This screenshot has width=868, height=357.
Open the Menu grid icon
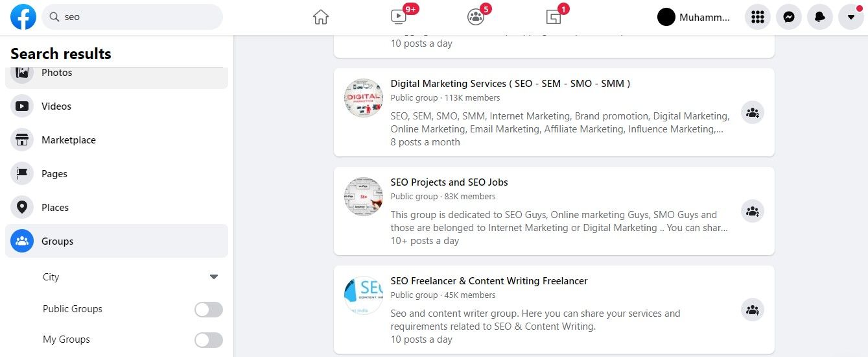point(758,17)
